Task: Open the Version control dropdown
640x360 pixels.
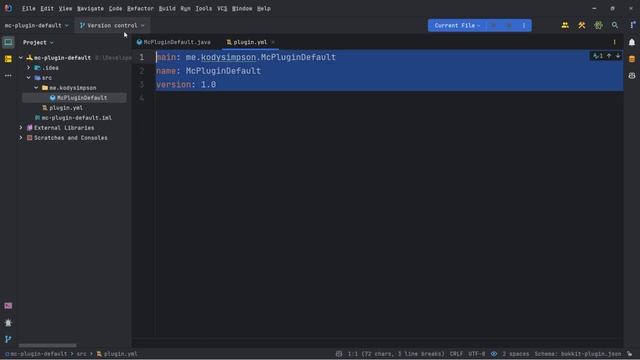Action: (x=112, y=25)
